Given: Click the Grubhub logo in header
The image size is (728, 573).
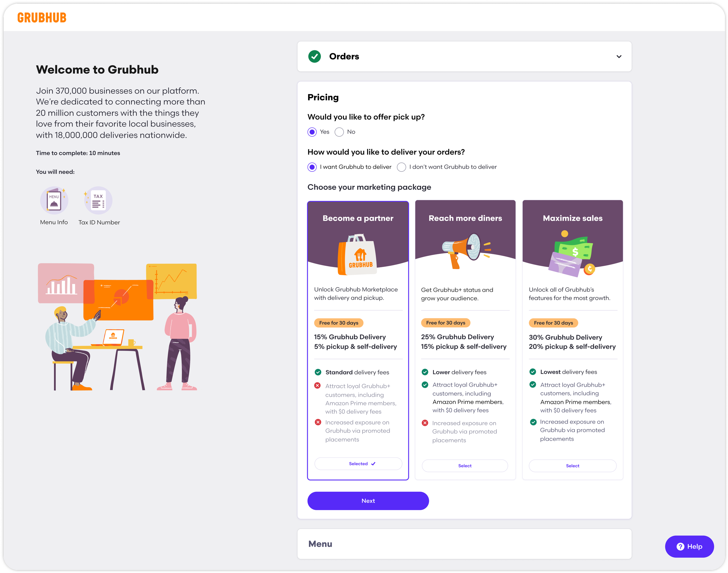Looking at the screenshot, I should point(42,17).
